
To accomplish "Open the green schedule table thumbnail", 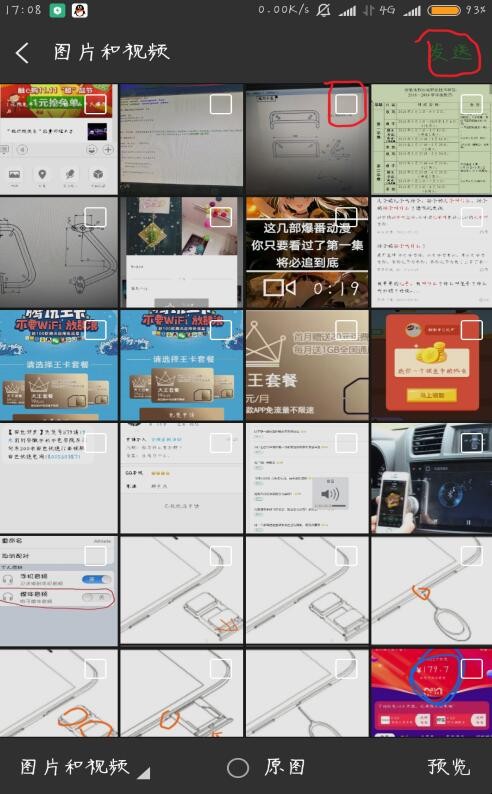I will coord(431,139).
